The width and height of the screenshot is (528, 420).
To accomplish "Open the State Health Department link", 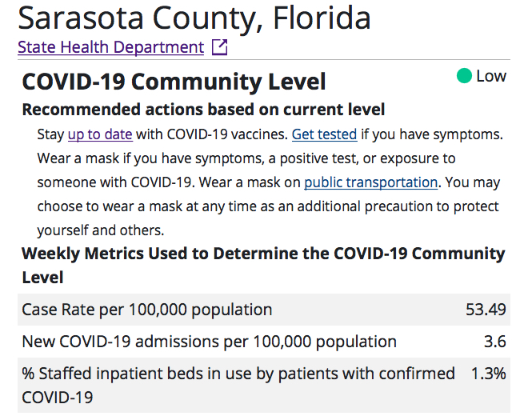I will [110, 47].
